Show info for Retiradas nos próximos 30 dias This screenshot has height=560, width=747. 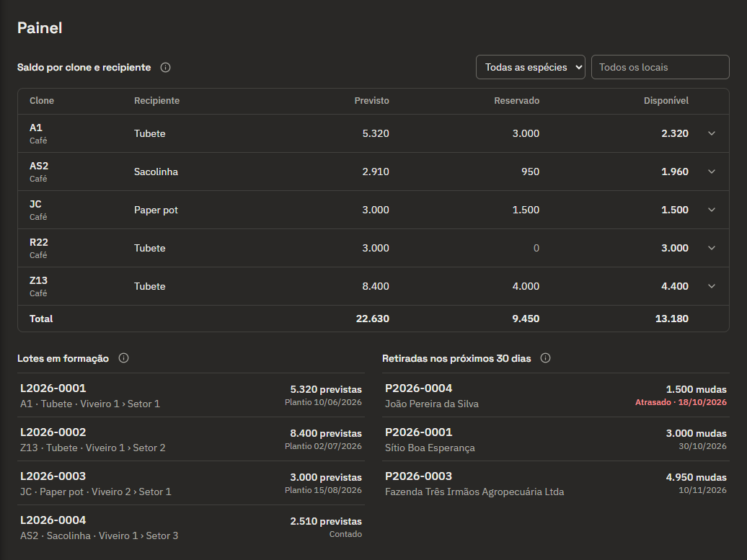pos(546,358)
